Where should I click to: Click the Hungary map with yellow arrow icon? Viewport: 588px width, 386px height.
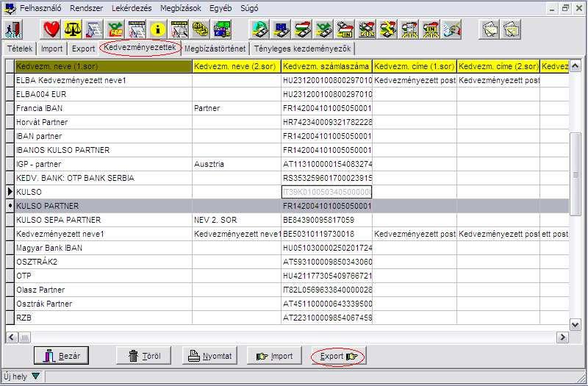(388, 29)
